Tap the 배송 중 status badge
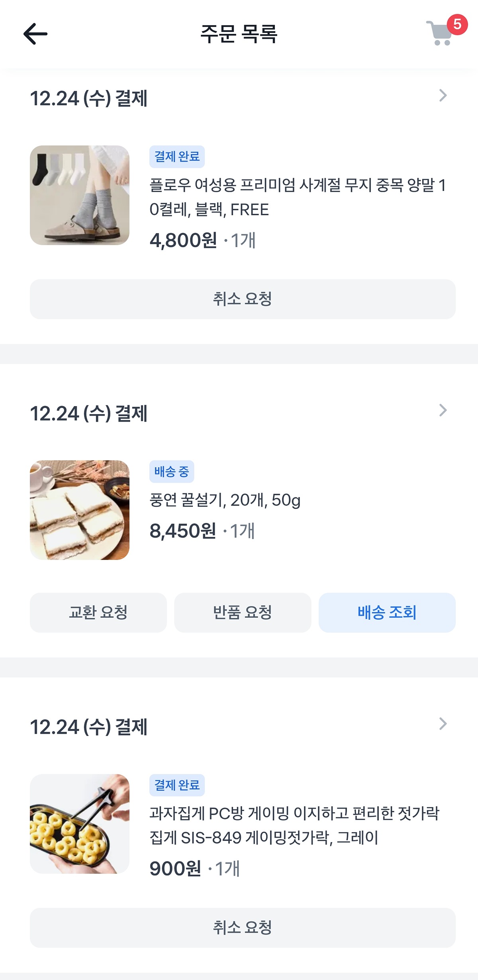 pos(172,471)
